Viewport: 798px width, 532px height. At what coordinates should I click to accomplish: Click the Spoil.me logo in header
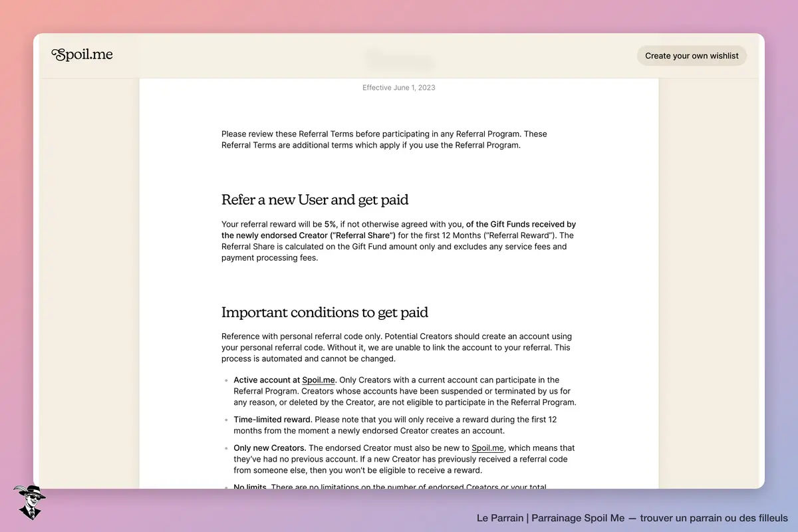[82, 55]
